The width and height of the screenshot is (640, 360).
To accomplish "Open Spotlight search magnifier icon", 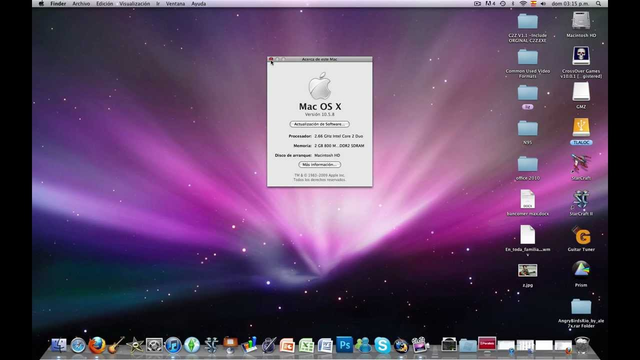I will coord(598,4).
